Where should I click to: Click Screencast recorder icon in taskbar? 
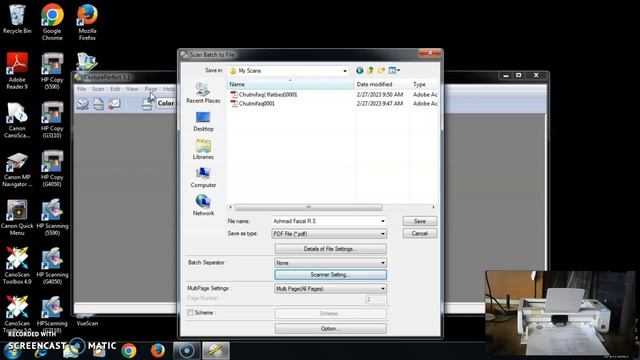click(187, 351)
